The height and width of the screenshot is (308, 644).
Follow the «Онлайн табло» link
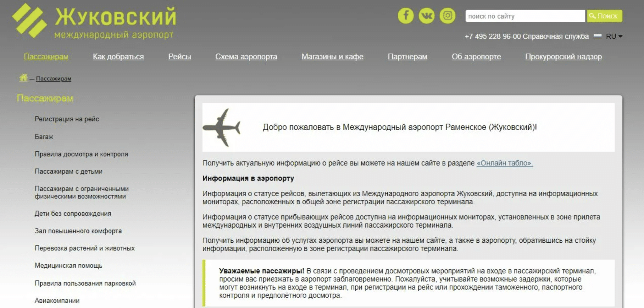pos(504,163)
